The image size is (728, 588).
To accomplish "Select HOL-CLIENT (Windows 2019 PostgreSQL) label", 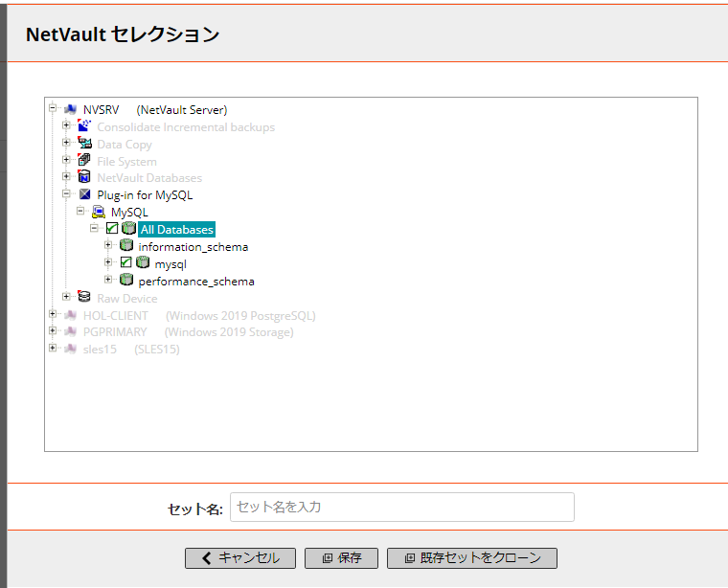I will (x=199, y=316).
